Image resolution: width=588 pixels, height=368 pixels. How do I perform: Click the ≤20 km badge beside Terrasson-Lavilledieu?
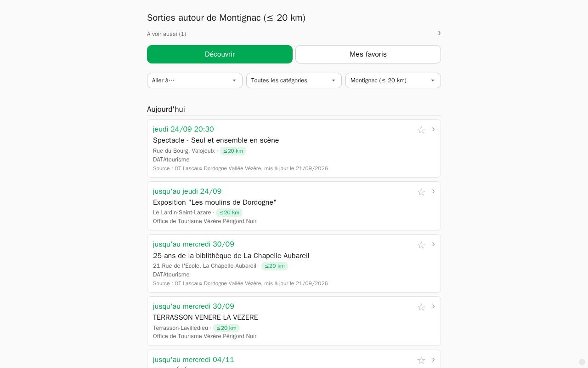coord(226,328)
